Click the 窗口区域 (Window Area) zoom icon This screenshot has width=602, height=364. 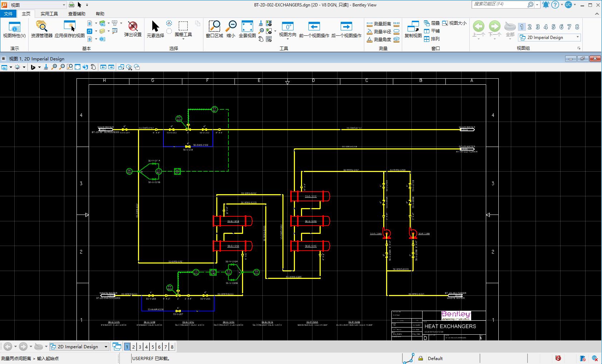click(214, 26)
